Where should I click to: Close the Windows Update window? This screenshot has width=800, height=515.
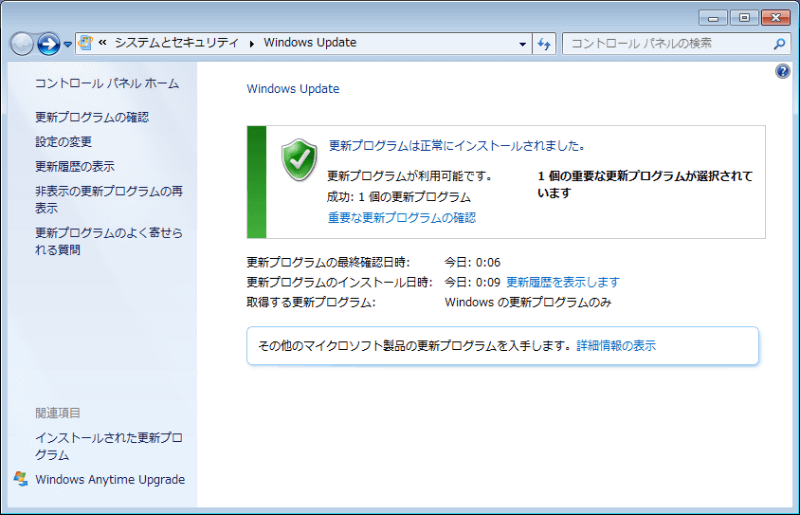point(776,18)
